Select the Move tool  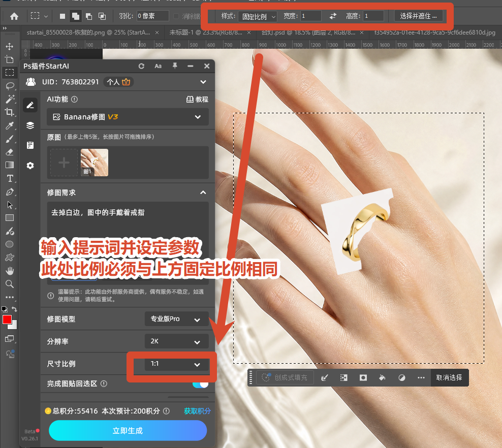[x=10, y=46]
